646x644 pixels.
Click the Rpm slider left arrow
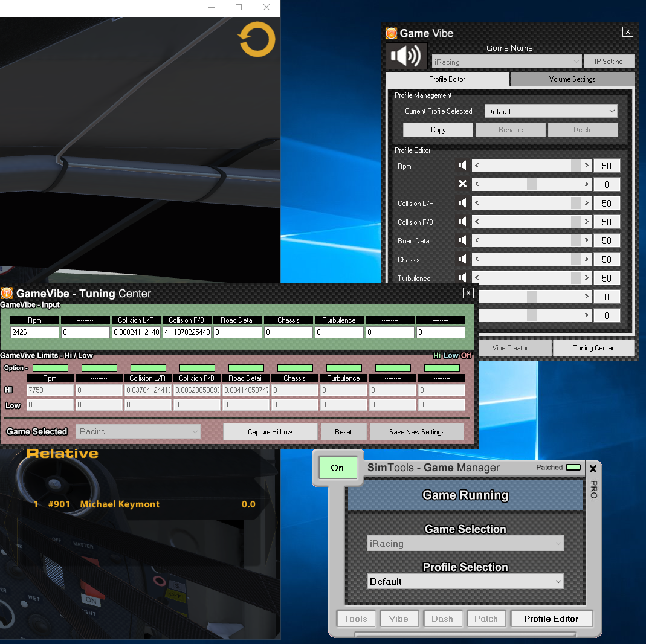(x=477, y=166)
